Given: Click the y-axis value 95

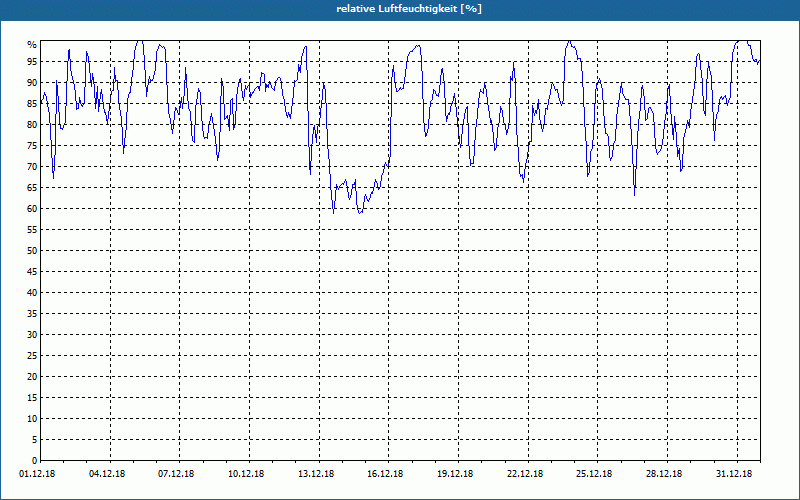Looking at the screenshot, I should 32,62.
